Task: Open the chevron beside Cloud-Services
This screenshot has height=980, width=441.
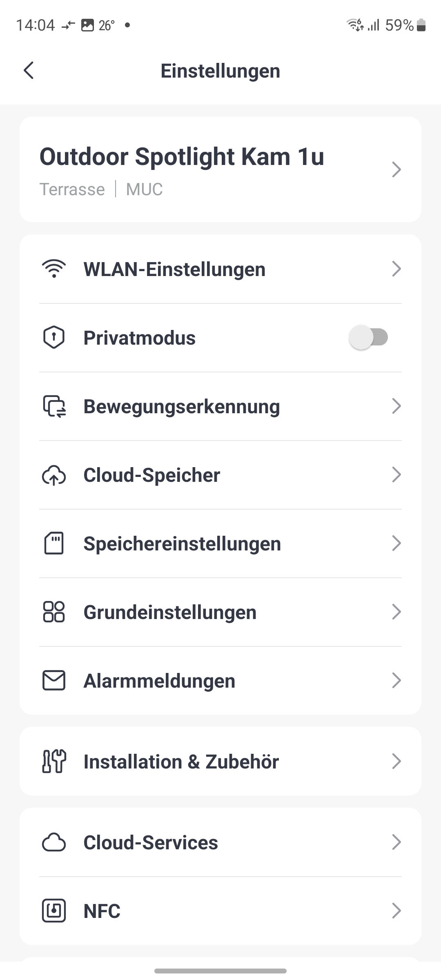Action: 396,842
